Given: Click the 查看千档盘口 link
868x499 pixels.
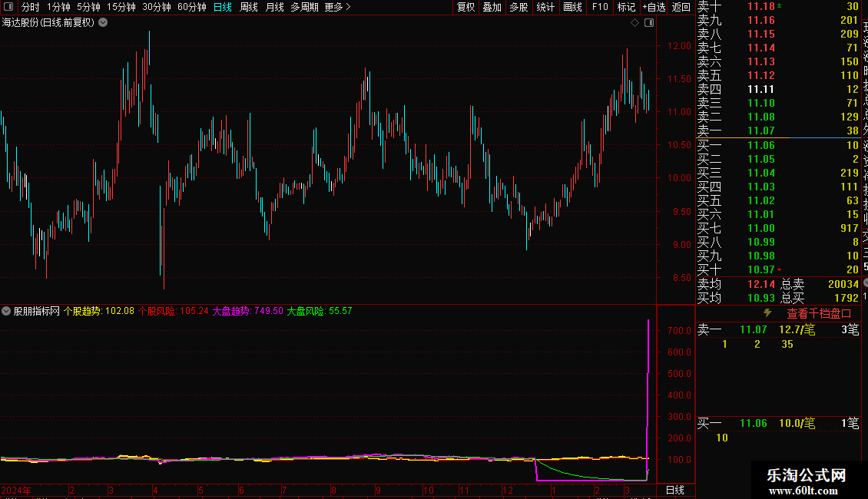Looking at the screenshot, I should point(819,313).
